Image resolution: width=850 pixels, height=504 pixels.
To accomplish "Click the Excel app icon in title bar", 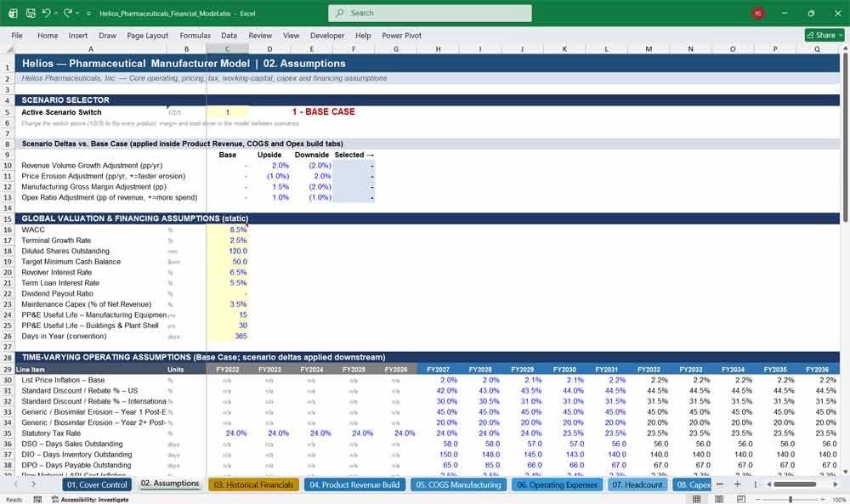I will [13, 13].
